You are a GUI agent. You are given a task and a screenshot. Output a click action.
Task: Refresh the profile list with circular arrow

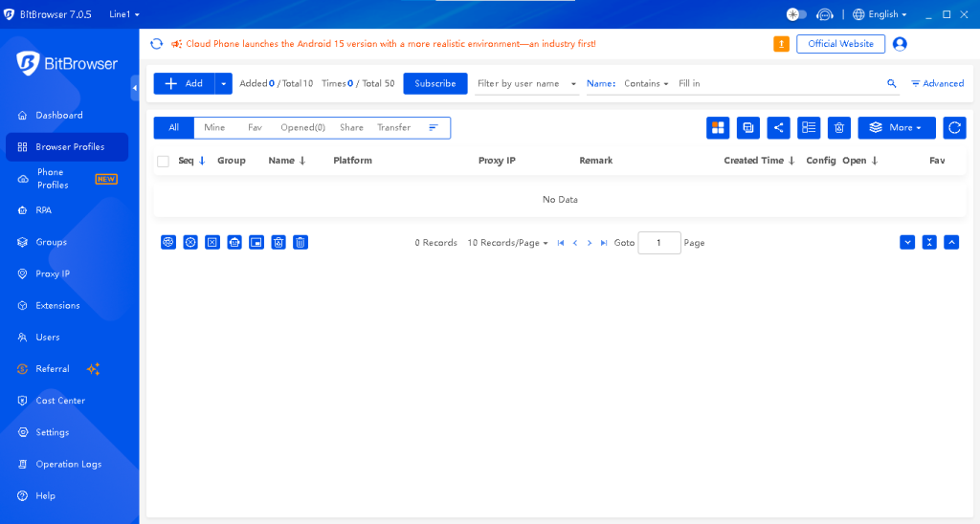[954, 127]
